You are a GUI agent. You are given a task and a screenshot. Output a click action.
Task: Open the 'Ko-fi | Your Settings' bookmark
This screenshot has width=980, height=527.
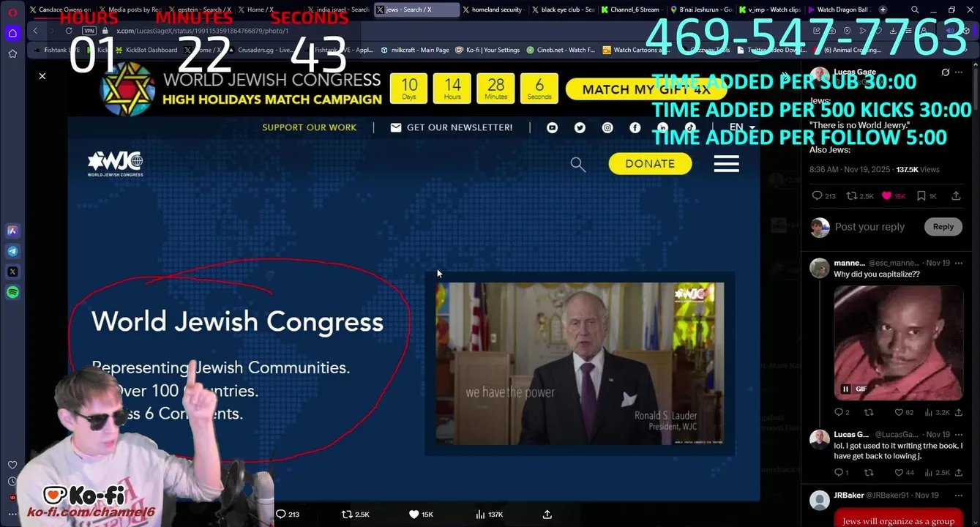point(487,50)
